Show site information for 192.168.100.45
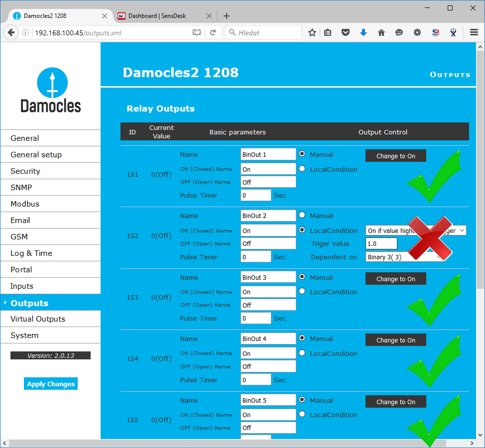This screenshot has width=485, height=448. click(26, 32)
